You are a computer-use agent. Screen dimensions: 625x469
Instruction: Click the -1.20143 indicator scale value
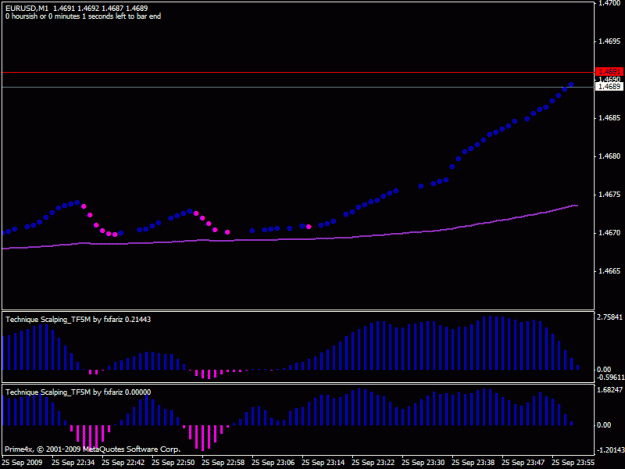610,450
